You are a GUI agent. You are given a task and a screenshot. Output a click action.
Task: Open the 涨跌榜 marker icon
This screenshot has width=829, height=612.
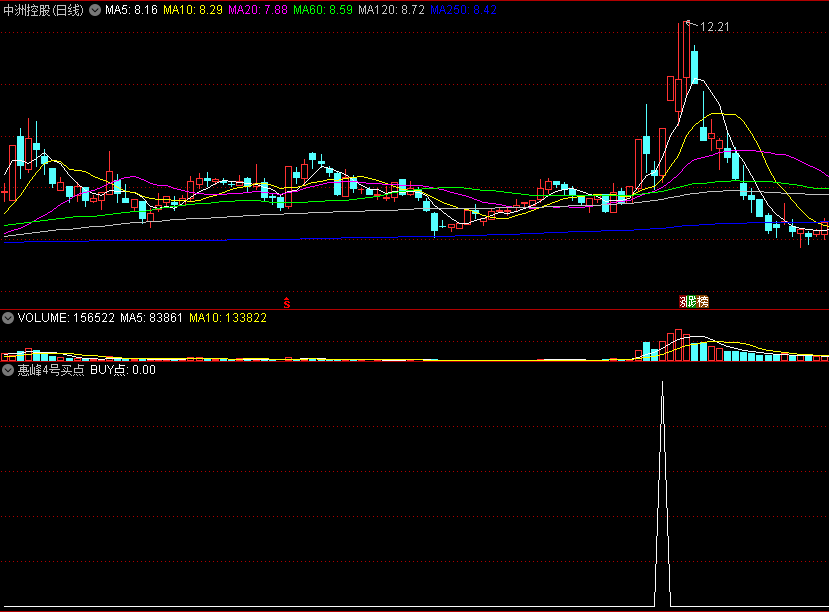pos(694,302)
